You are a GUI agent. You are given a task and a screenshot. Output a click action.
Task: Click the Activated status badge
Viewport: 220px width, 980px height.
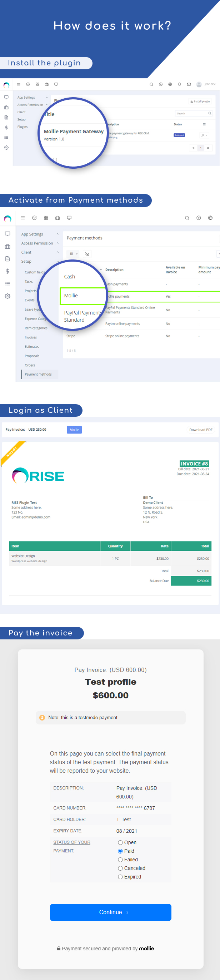coord(179,135)
